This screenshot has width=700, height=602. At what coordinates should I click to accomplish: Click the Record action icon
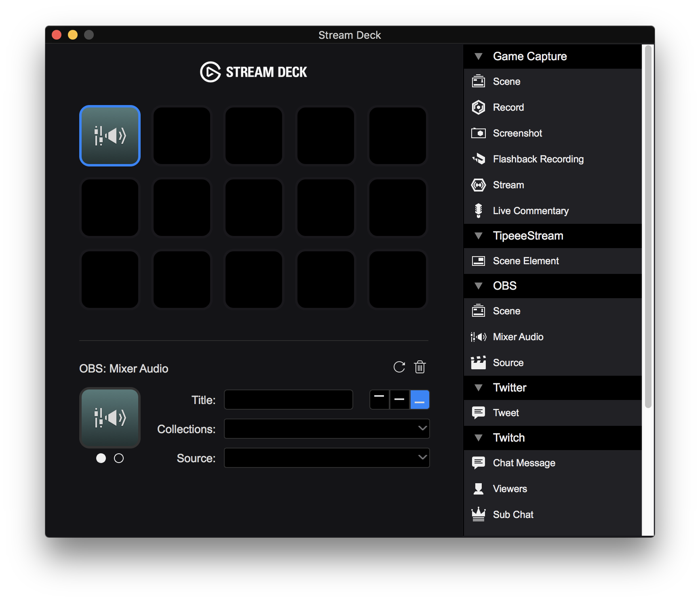coord(479,107)
